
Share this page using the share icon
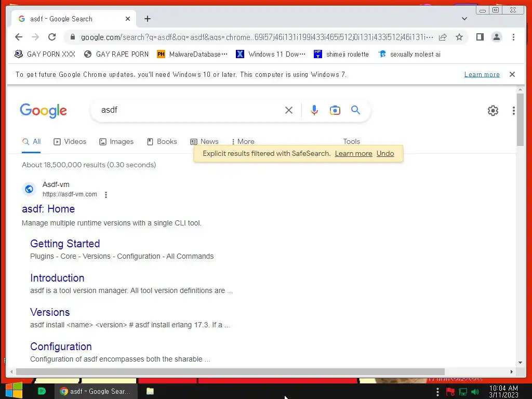tap(443, 37)
